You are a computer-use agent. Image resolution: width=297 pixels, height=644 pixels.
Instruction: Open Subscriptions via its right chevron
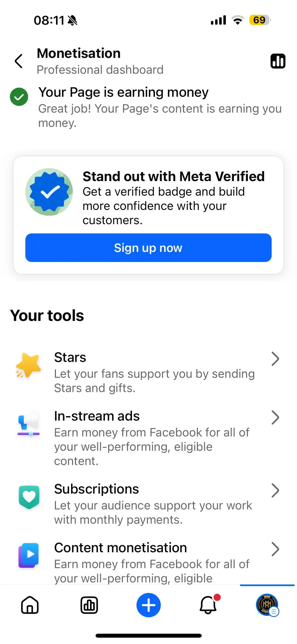(275, 490)
